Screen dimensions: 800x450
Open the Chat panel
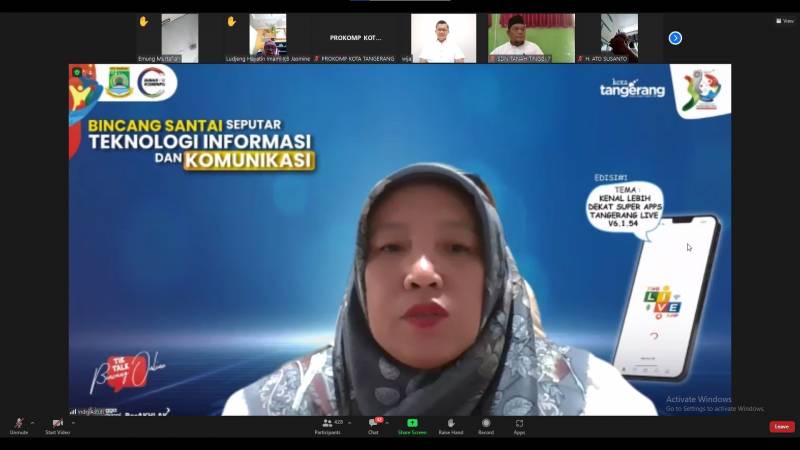coord(373,425)
